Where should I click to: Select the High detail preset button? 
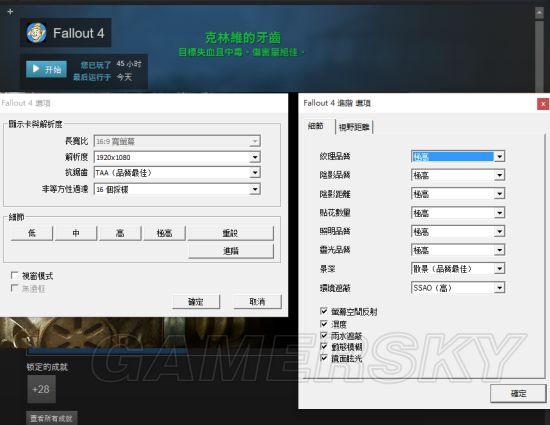pyautogui.click(x=120, y=233)
